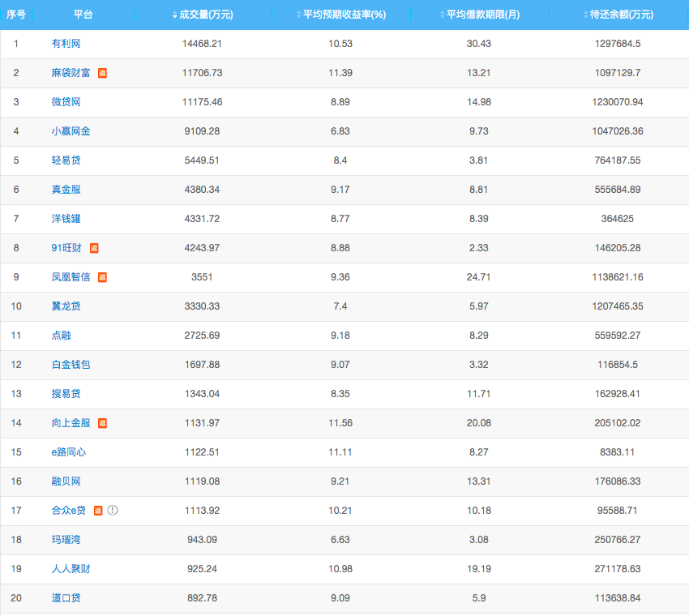Open the 91旺财 platform link

pos(66,248)
